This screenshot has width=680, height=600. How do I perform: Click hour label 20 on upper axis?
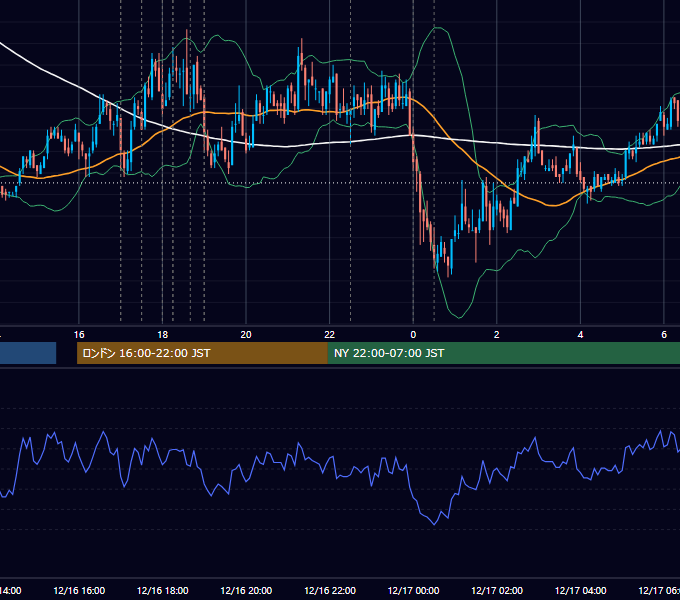246,335
